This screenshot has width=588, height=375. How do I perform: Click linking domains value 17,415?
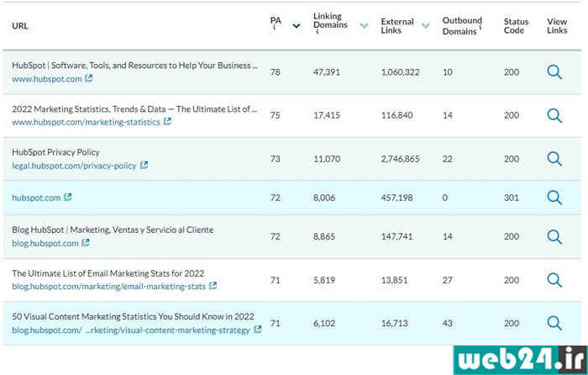pos(327,115)
